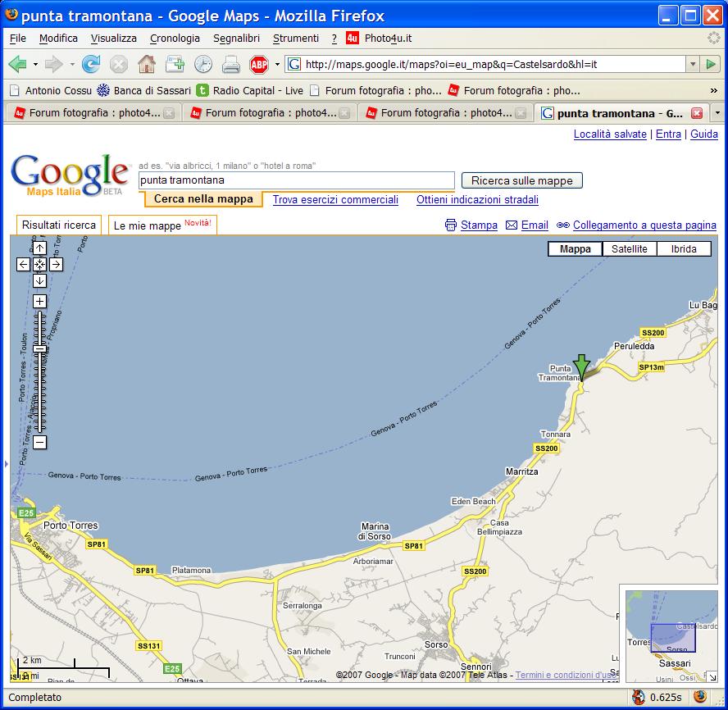The height and width of the screenshot is (710, 728).
Task: Open the Le mie mappe tab
Action: (162, 225)
